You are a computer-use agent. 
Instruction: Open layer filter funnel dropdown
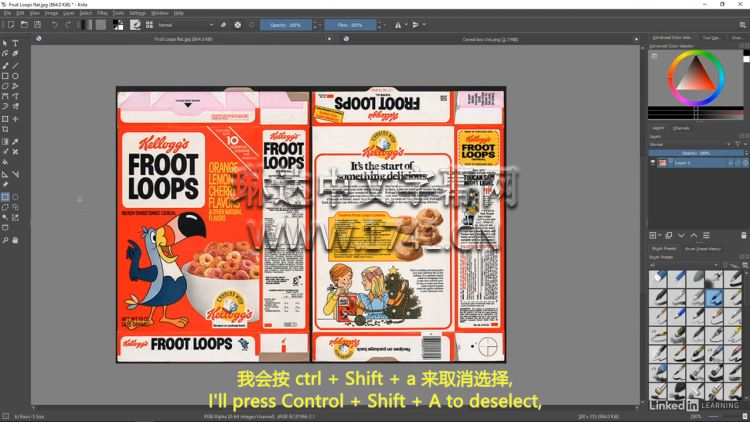tap(739, 144)
